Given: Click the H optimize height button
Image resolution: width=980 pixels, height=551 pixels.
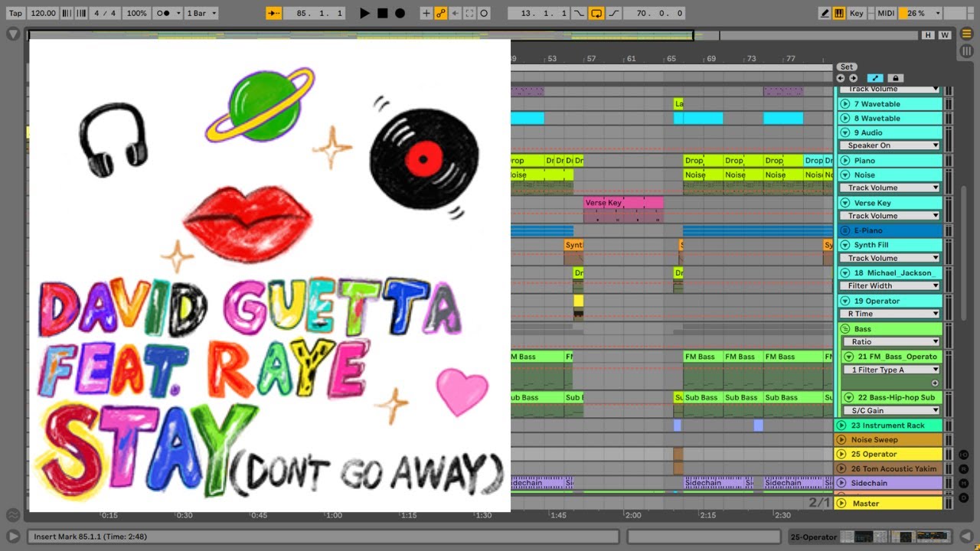Looking at the screenshot, I should pyautogui.click(x=929, y=35).
